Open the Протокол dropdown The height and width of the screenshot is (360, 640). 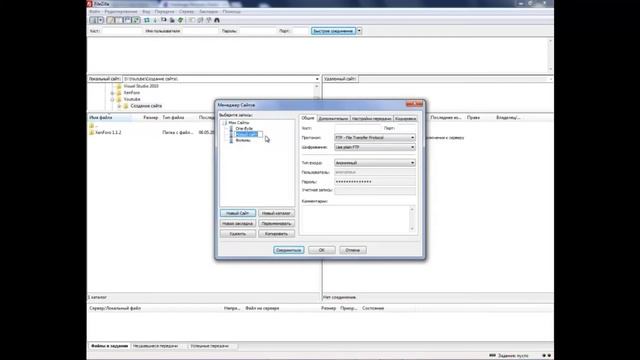click(x=375, y=138)
